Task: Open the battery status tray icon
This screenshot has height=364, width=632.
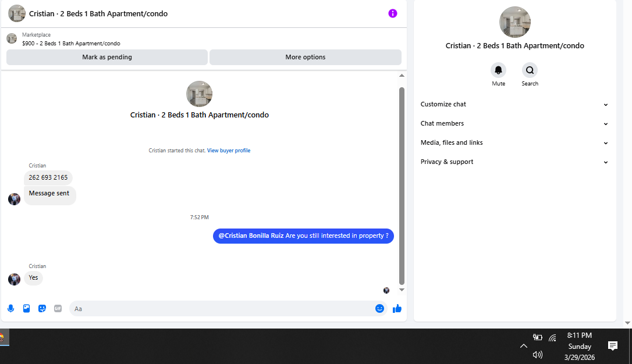Action: [x=537, y=337]
